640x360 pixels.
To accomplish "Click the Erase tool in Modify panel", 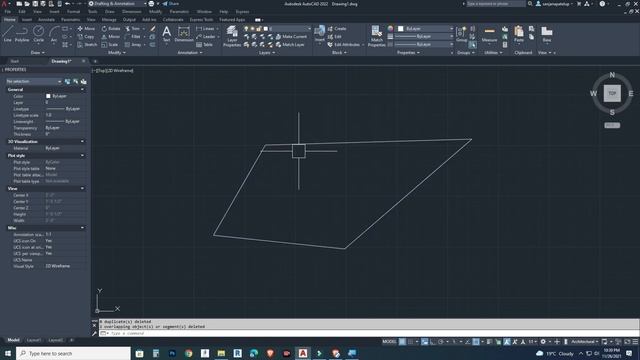I will [x=152, y=29].
